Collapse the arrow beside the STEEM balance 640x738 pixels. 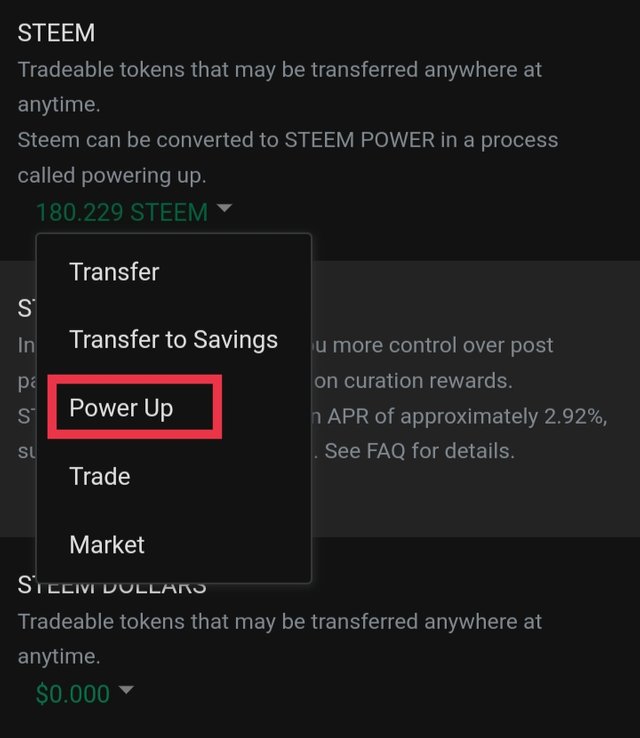tap(224, 209)
